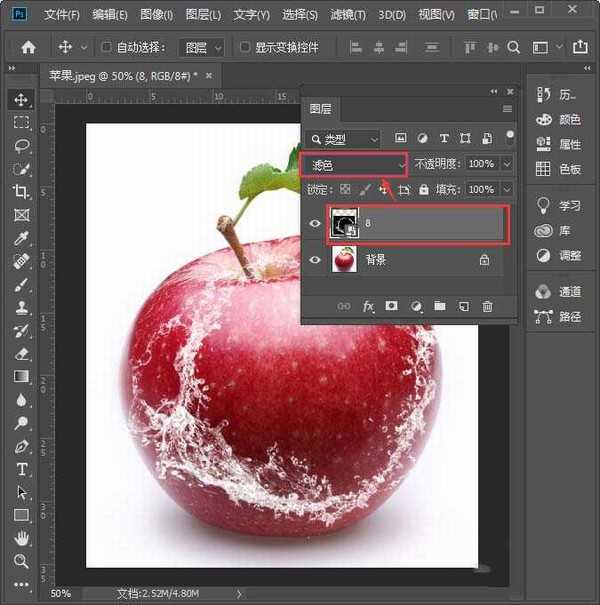This screenshot has width=600, height=605.
Task: Pick the Eyedropper tool
Action: pos(21,238)
